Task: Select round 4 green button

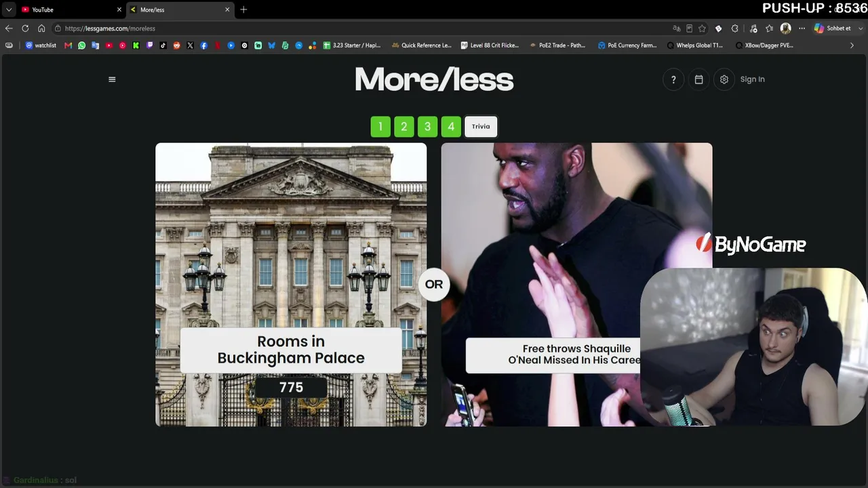Action: (x=451, y=127)
